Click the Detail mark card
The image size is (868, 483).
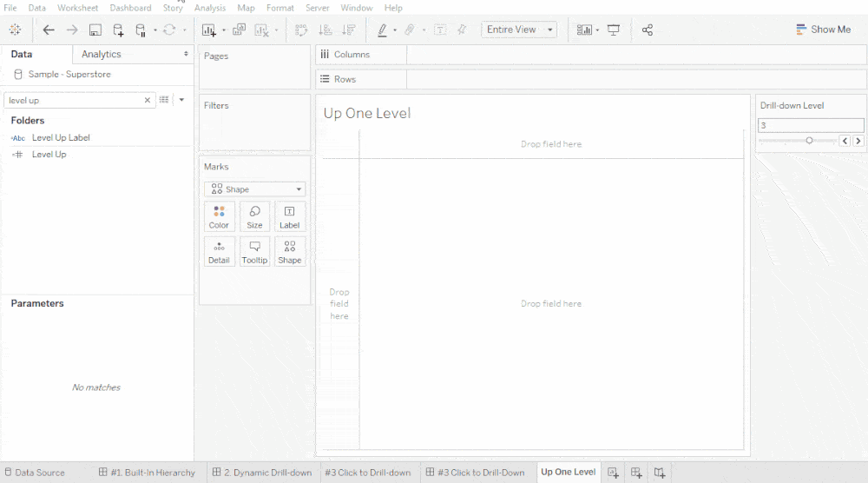tap(220, 251)
